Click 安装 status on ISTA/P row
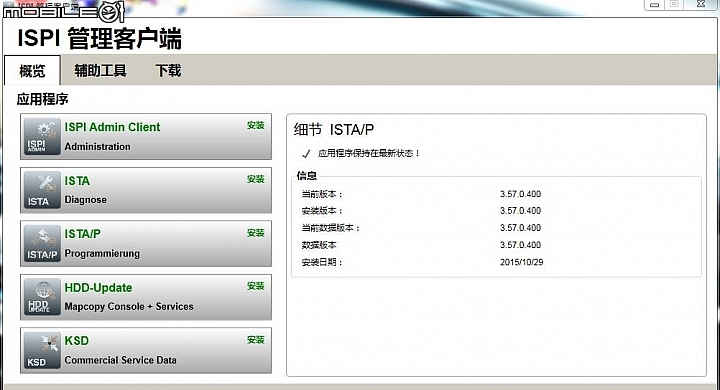 click(x=256, y=233)
